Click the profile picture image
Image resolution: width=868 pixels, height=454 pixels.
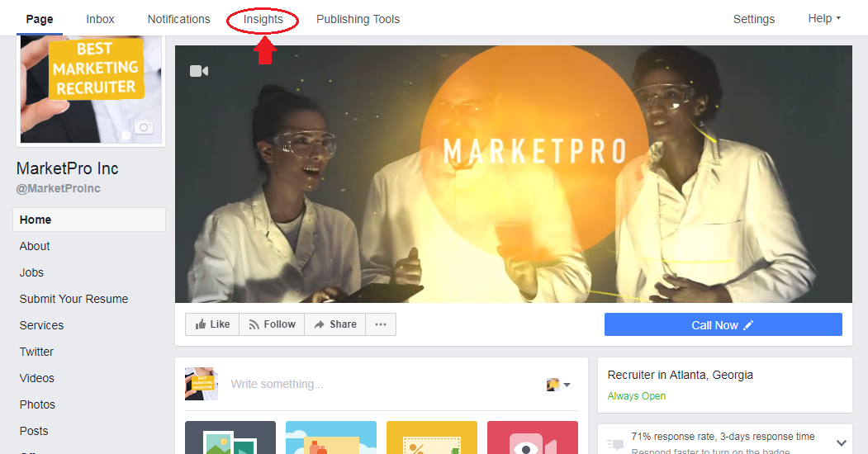click(x=91, y=89)
